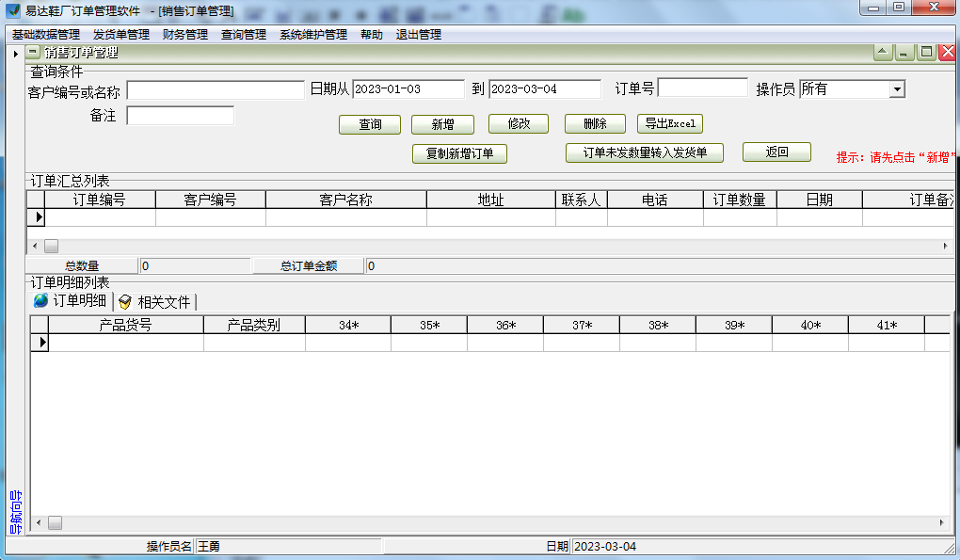Switch to the 相关文件 tab
960x560 pixels.
tap(155, 302)
